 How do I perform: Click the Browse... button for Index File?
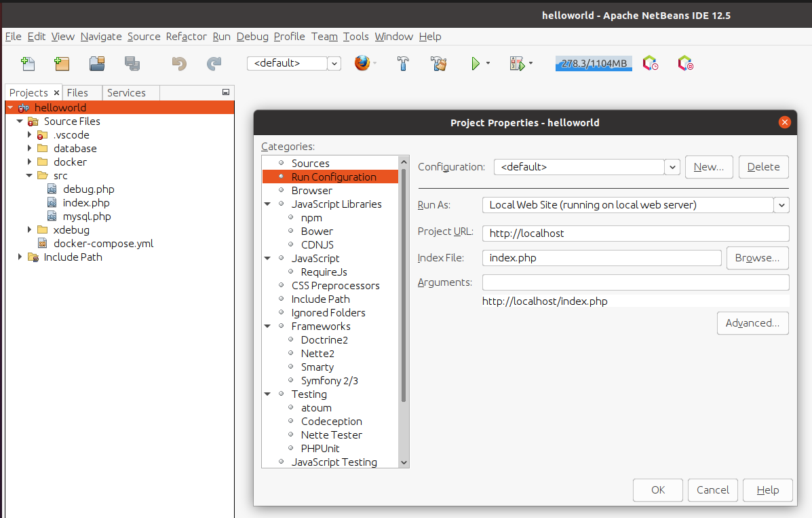[x=757, y=258]
